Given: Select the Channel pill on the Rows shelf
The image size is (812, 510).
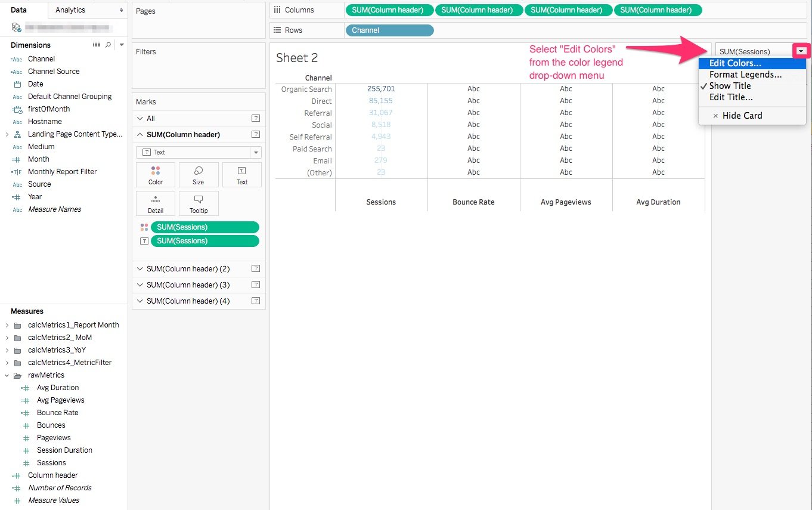Looking at the screenshot, I should click(389, 30).
